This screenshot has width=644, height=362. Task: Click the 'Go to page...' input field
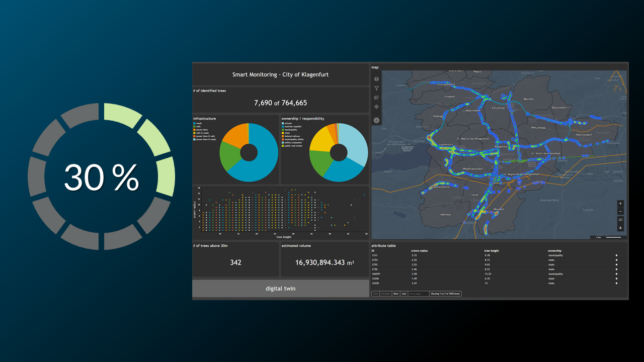pos(419,294)
